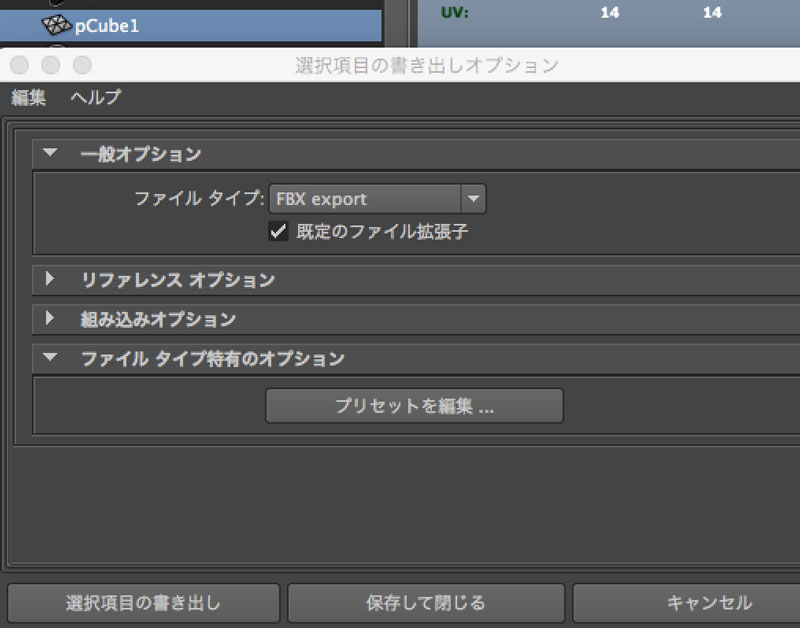Click the pCube1 mesh icon in outliner
Image resolution: width=800 pixels, height=628 pixels.
pos(56,24)
